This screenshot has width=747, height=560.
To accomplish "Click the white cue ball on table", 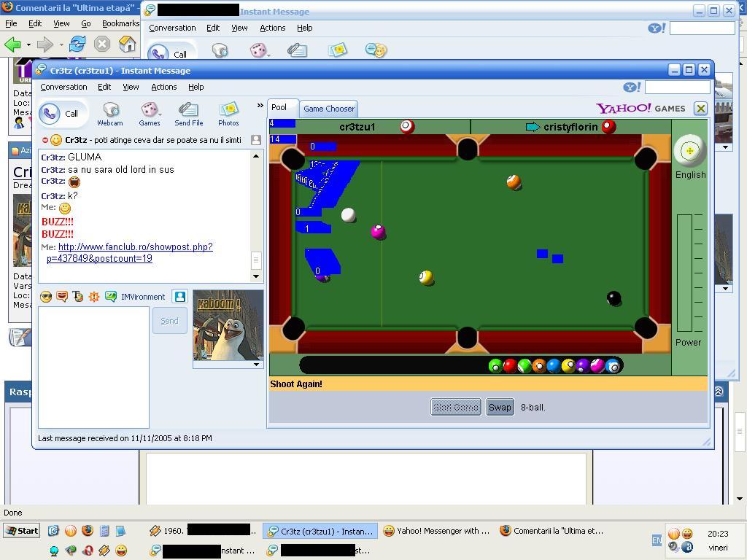I will [x=349, y=215].
